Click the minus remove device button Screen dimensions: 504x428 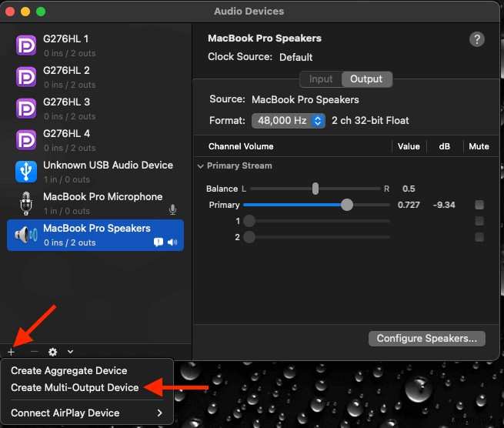point(33,351)
